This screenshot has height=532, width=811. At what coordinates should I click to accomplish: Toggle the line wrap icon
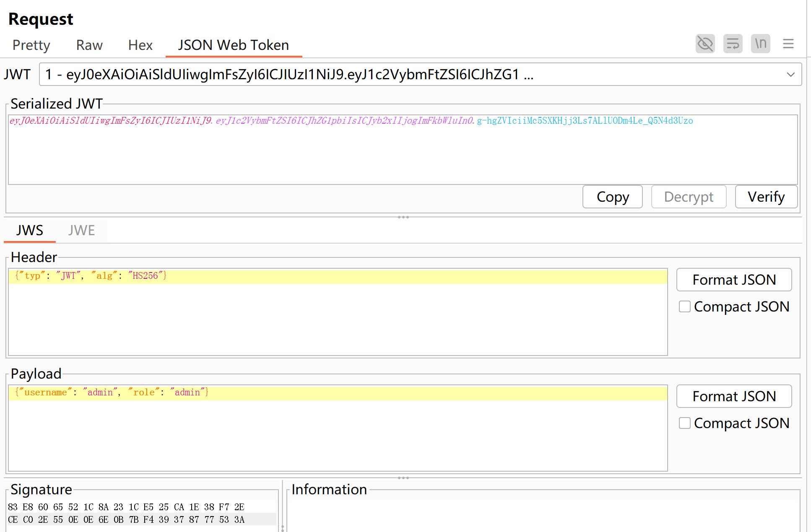pyautogui.click(x=733, y=44)
